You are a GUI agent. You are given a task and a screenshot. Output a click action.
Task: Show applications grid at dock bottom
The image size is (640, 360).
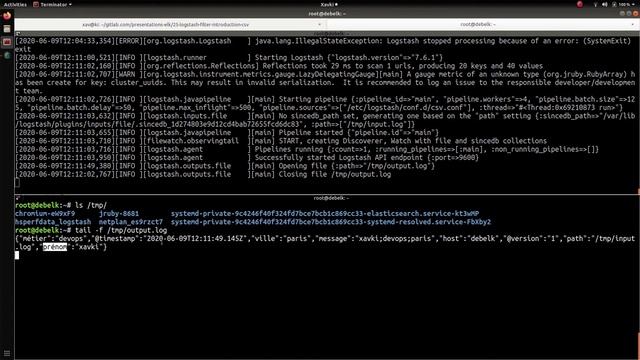click(x=7, y=353)
